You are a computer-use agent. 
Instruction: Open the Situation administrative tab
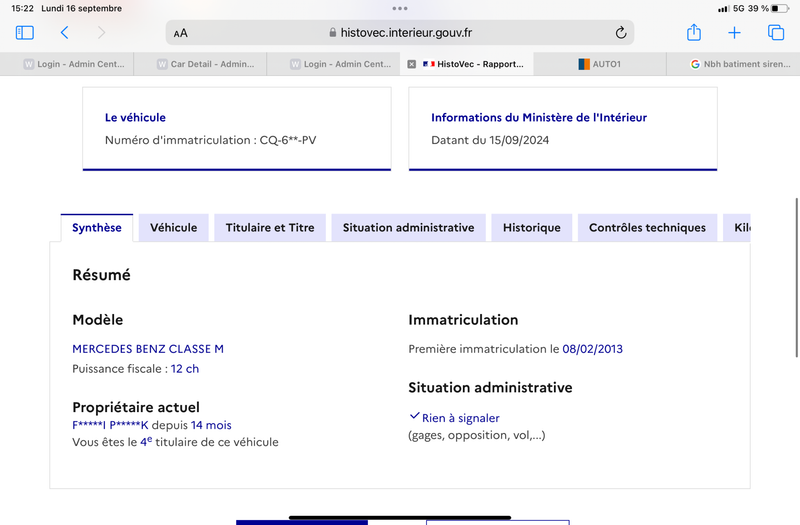coord(409,228)
